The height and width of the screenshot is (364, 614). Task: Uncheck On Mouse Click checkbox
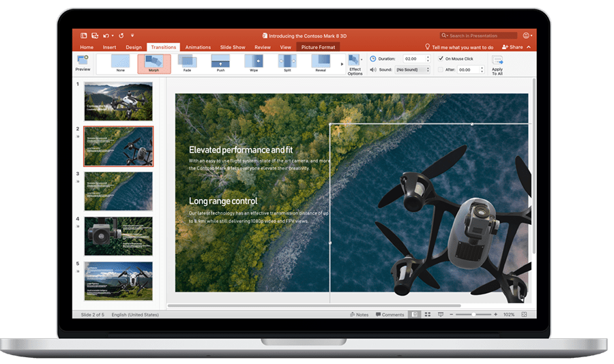pyautogui.click(x=441, y=59)
